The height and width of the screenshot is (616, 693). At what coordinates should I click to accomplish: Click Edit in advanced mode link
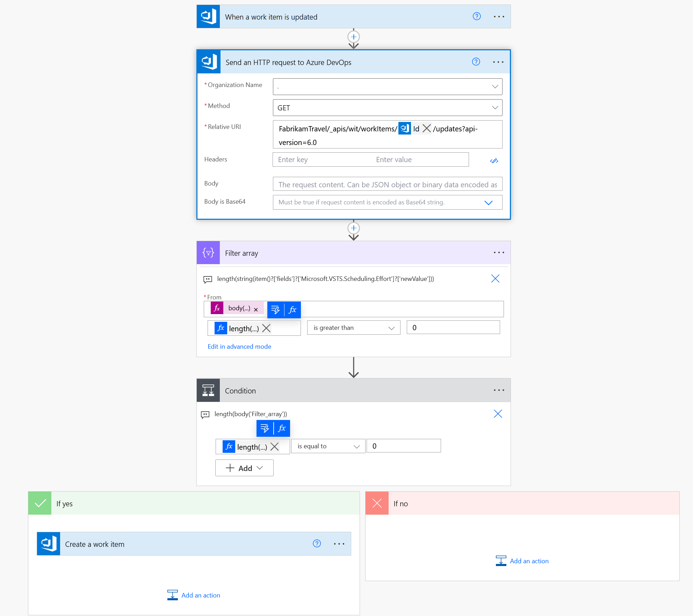pyautogui.click(x=239, y=347)
